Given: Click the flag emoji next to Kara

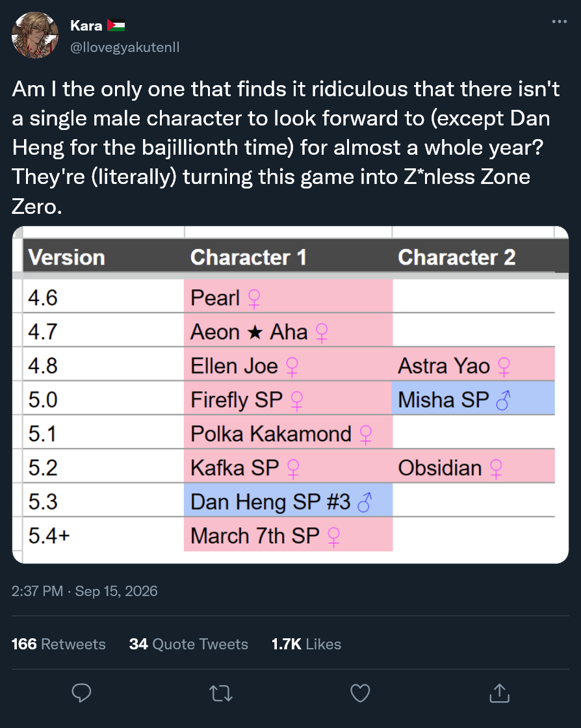Looking at the screenshot, I should [x=116, y=25].
